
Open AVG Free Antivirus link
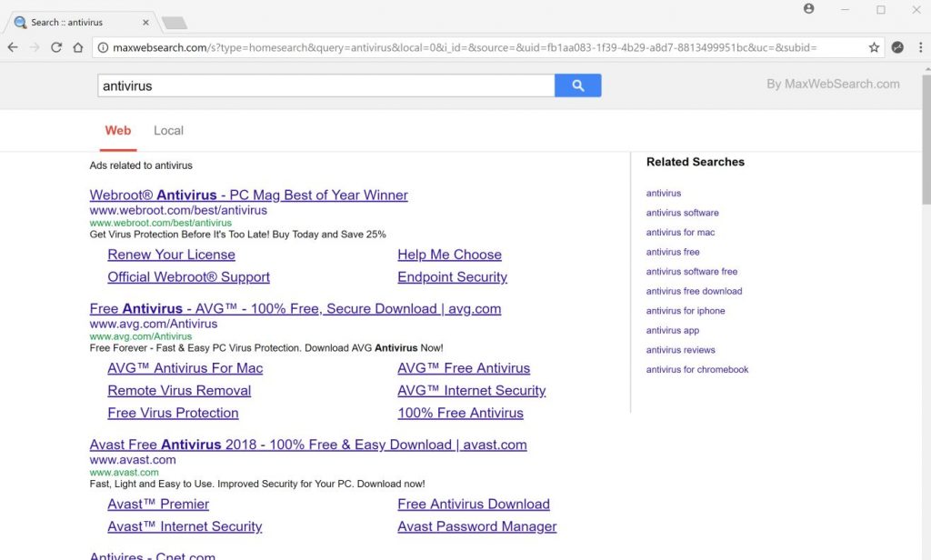[464, 368]
